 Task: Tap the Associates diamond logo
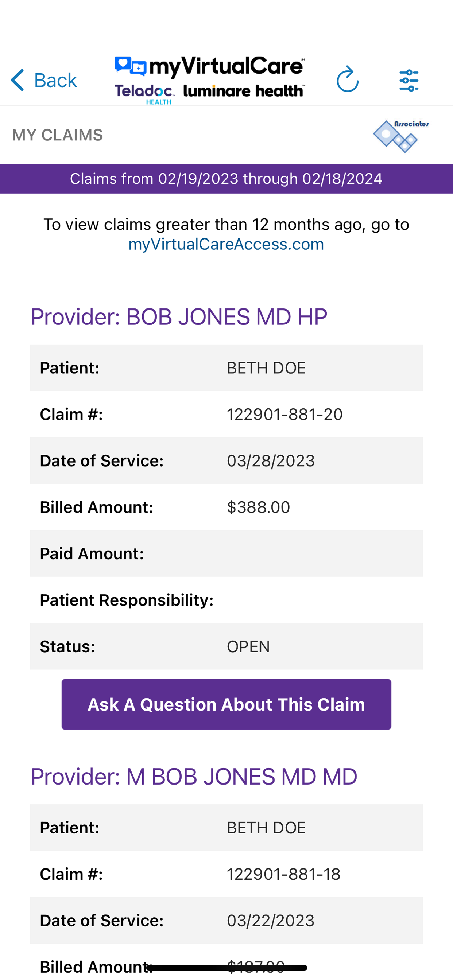(400, 136)
